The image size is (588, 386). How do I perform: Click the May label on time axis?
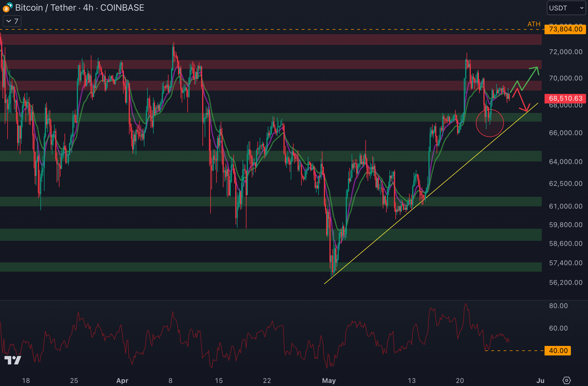click(329, 381)
